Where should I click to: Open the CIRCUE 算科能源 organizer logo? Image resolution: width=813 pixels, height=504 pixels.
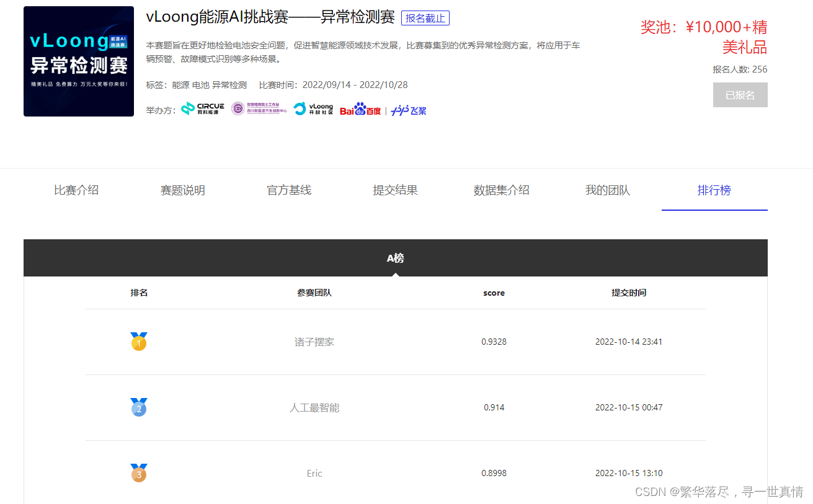[202, 108]
